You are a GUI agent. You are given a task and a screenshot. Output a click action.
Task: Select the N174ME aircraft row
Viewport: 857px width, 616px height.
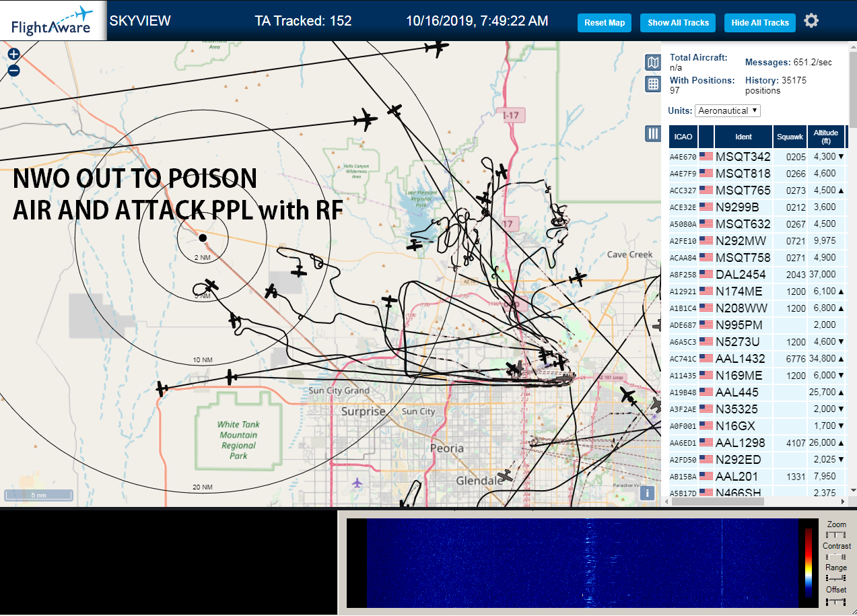click(757, 291)
